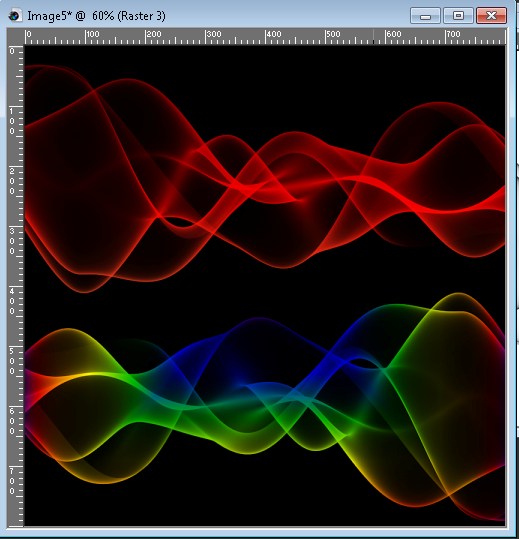Click the 200 mark on vertical ruler
Image resolution: width=519 pixels, height=539 pixels.
pos(12,181)
